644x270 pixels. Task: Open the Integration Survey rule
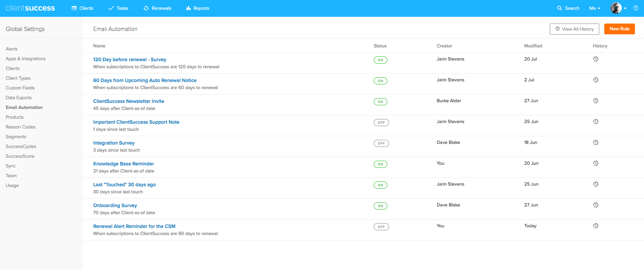pos(114,143)
